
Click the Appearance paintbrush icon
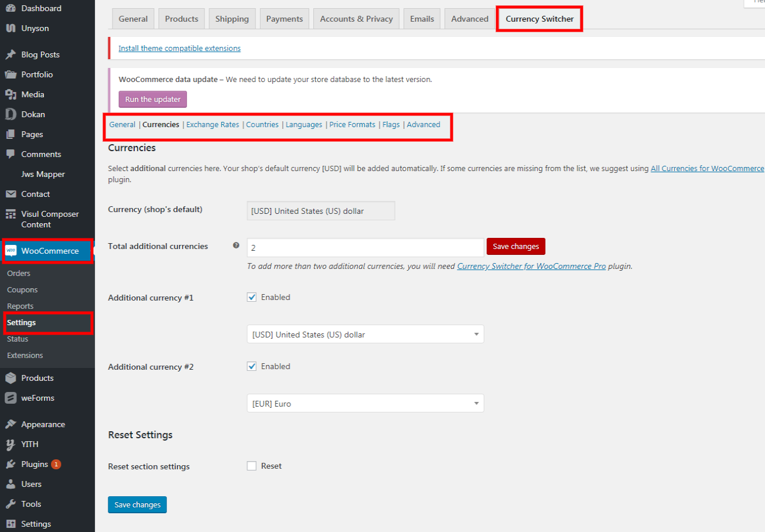[x=11, y=424]
